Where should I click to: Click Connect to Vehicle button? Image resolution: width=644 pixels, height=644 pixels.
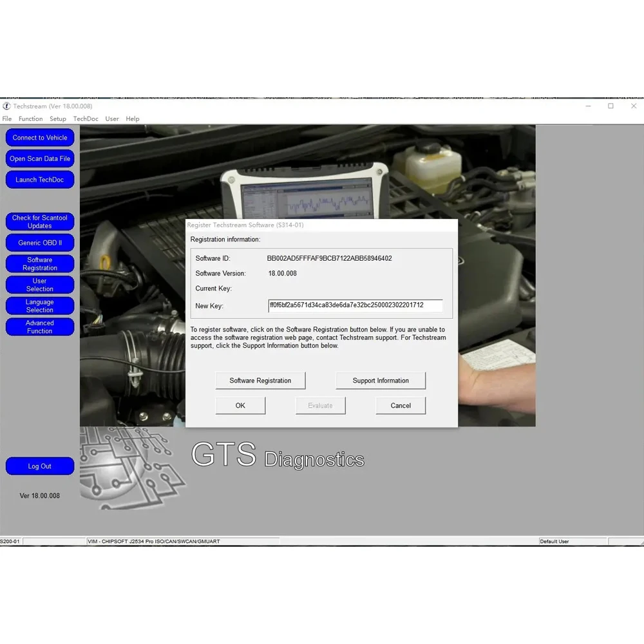pyautogui.click(x=40, y=138)
